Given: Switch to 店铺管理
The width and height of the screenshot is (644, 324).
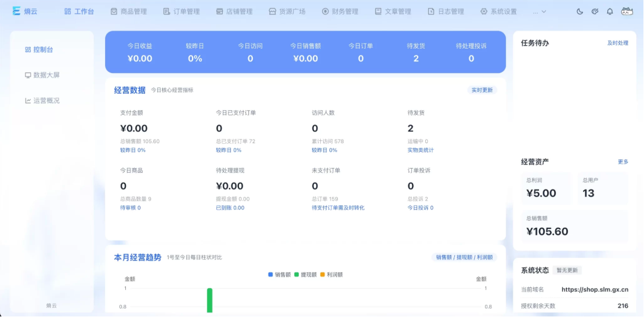Looking at the screenshot, I should (234, 12).
